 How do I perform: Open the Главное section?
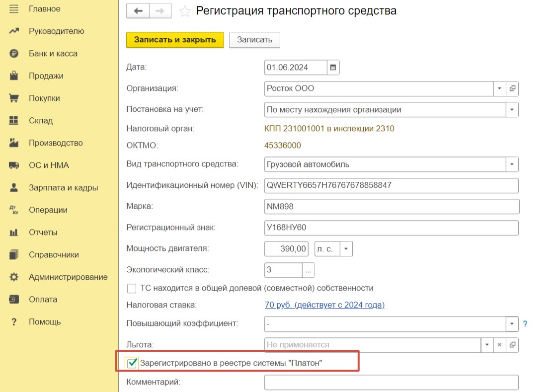click(45, 9)
